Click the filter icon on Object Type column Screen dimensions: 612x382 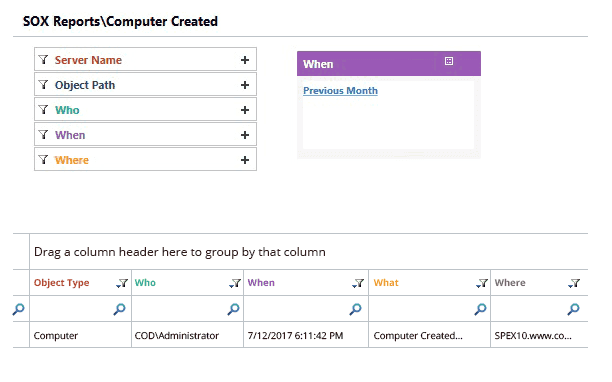click(x=122, y=283)
